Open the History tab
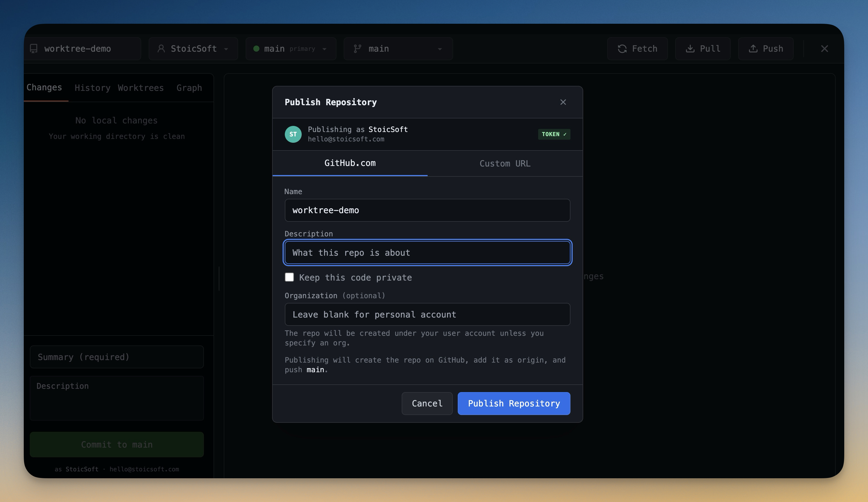 92,88
